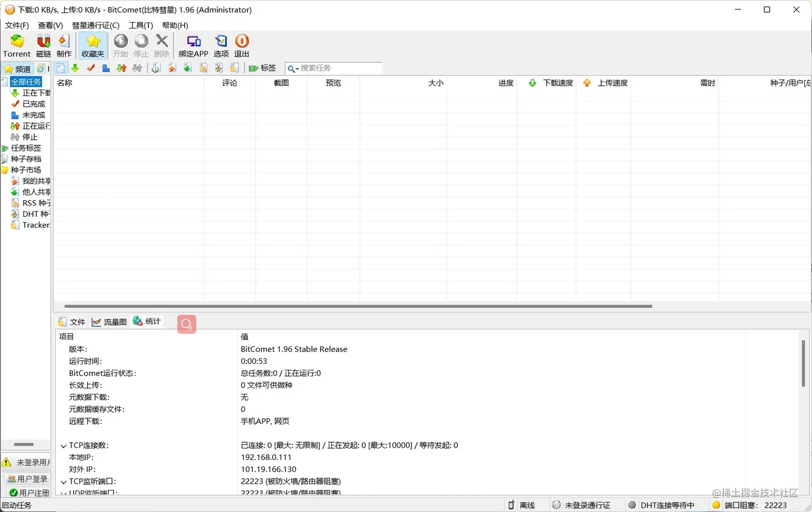The height and width of the screenshot is (512, 812).
Task: Click the red checkmark completed filter icon
Action: point(91,68)
